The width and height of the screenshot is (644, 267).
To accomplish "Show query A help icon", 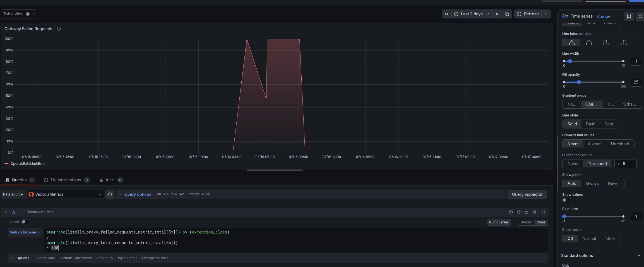I will (511, 212).
